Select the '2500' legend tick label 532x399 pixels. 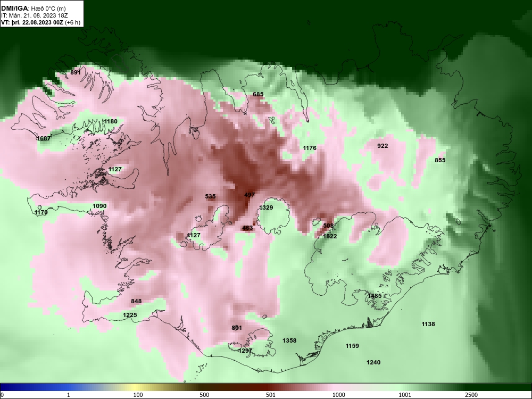pos(471,395)
